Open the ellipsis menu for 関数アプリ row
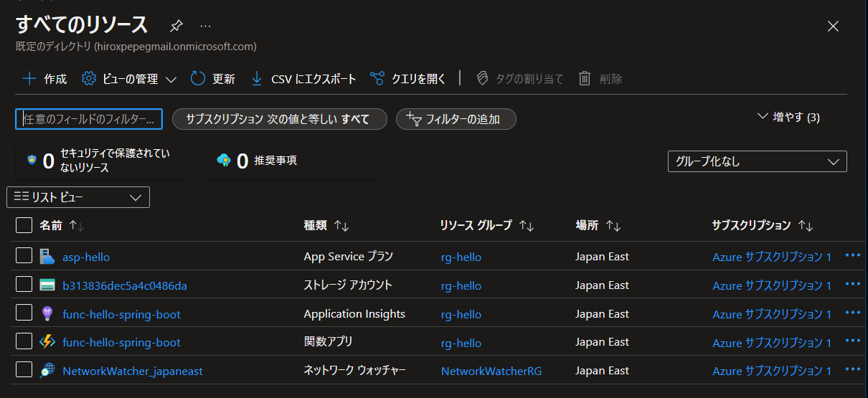 click(x=853, y=341)
